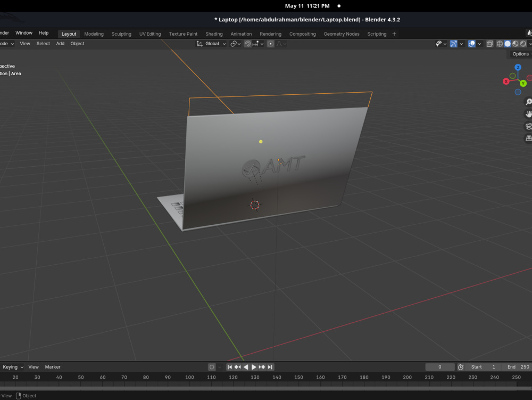Screen dimensions: 532x400
Task: Switch to rendered viewport shading
Action: click(x=523, y=44)
